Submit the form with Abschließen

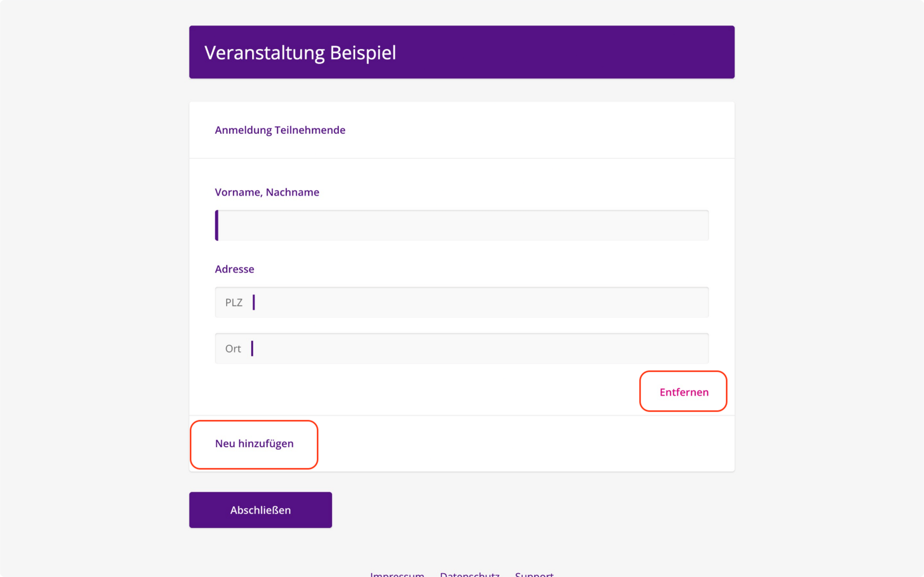click(x=260, y=510)
